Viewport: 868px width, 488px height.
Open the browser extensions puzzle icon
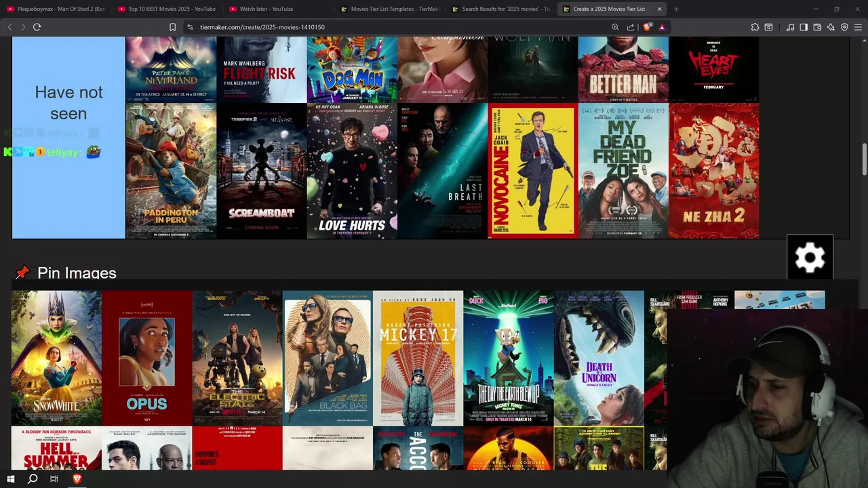755,27
